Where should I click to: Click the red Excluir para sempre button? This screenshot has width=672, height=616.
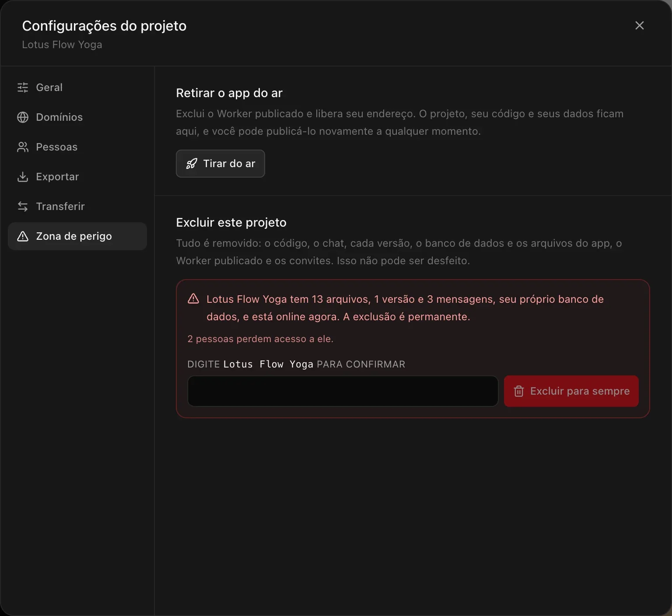(571, 391)
